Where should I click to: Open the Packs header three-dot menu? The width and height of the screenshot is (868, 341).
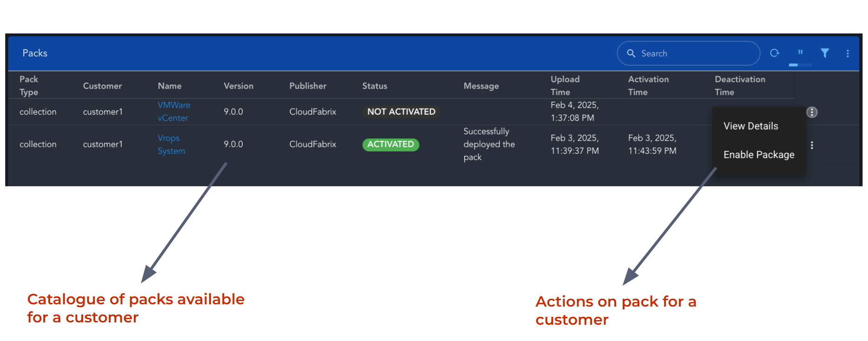click(848, 53)
